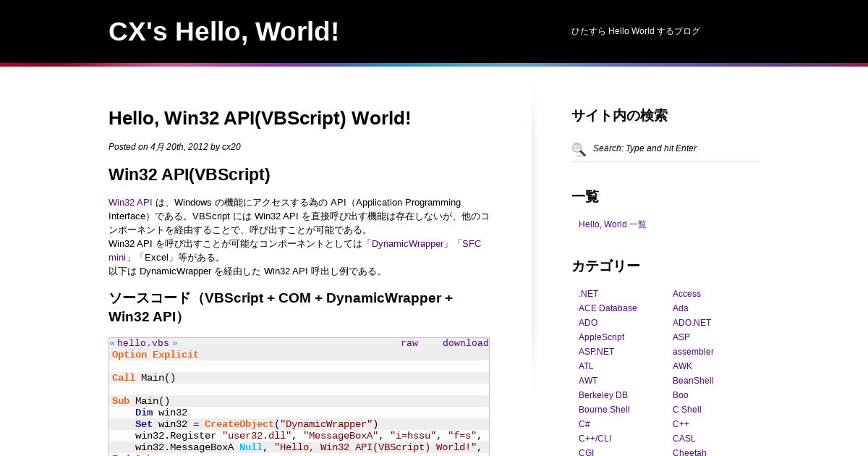The image size is (868, 456).
Task: Select the BeanShell category
Action: click(x=693, y=381)
